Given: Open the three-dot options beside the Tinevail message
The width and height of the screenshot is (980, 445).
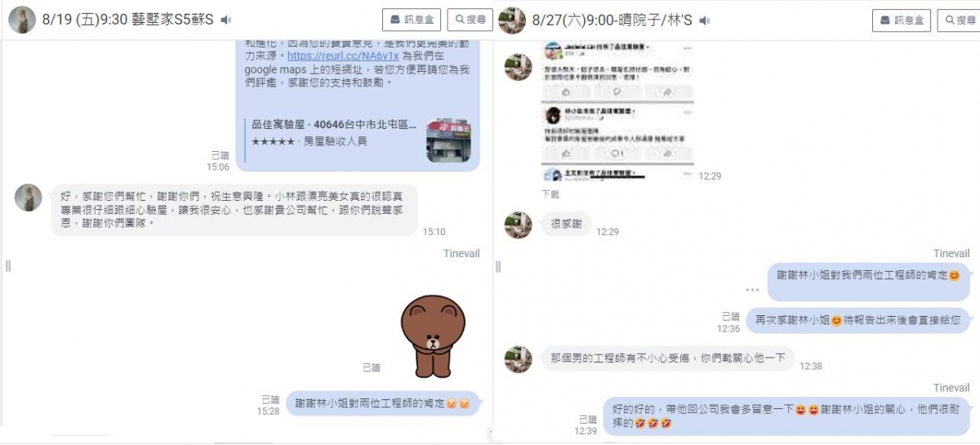Looking at the screenshot, I should pyautogui.click(x=752, y=290).
